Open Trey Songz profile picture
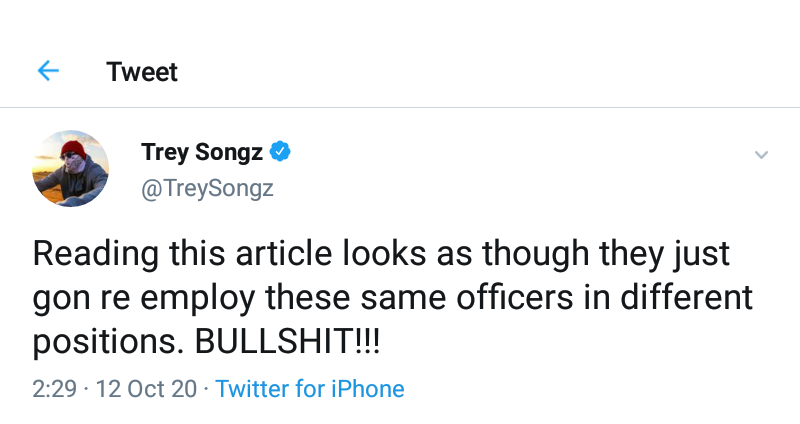 (x=71, y=169)
